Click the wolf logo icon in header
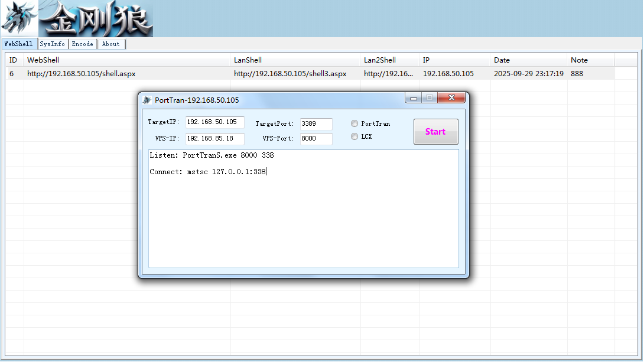This screenshot has width=644, height=362. [x=19, y=18]
